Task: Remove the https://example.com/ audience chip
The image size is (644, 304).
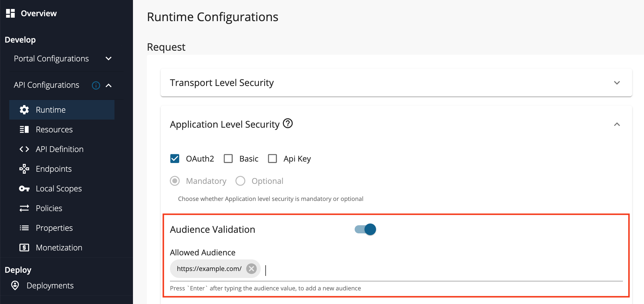Action: coord(251,269)
